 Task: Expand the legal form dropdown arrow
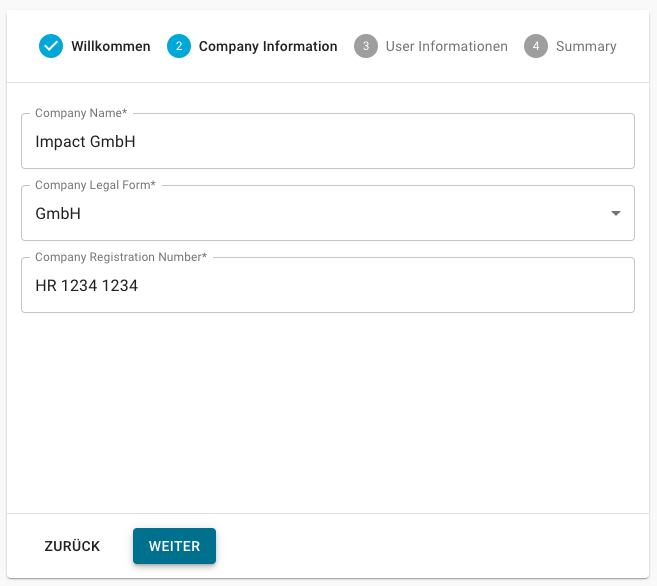coord(616,214)
